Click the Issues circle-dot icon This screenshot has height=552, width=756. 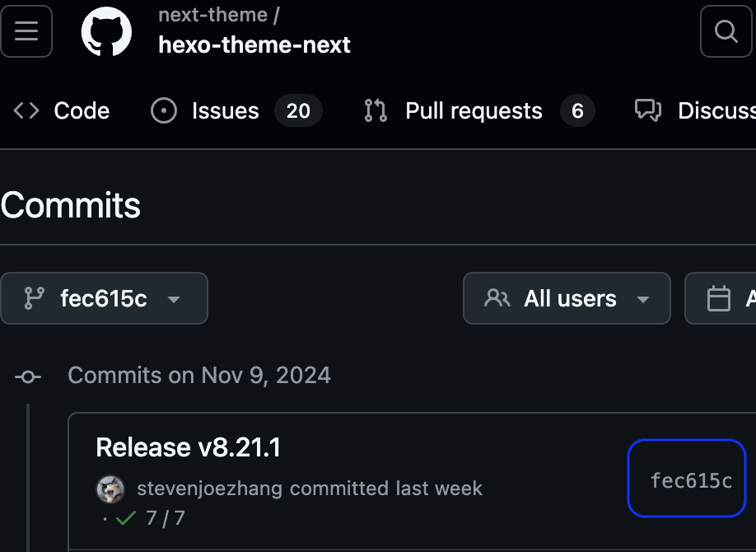click(x=164, y=110)
